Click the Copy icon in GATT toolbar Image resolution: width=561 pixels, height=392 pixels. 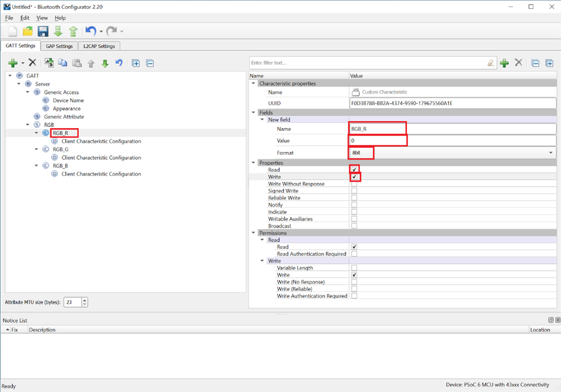63,63
